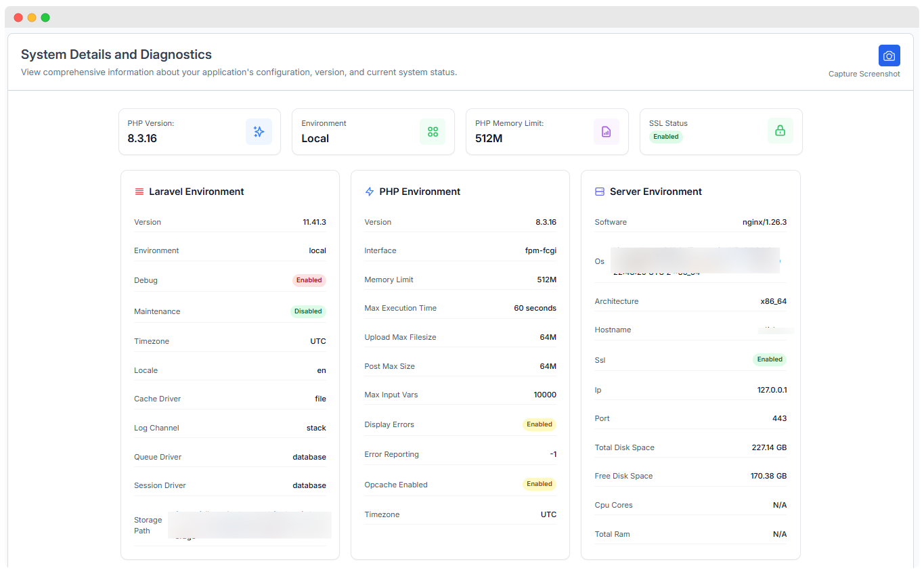924x574 pixels.
Task: Click the Upload Max Filesize 64M value
Action: (548, 337)
